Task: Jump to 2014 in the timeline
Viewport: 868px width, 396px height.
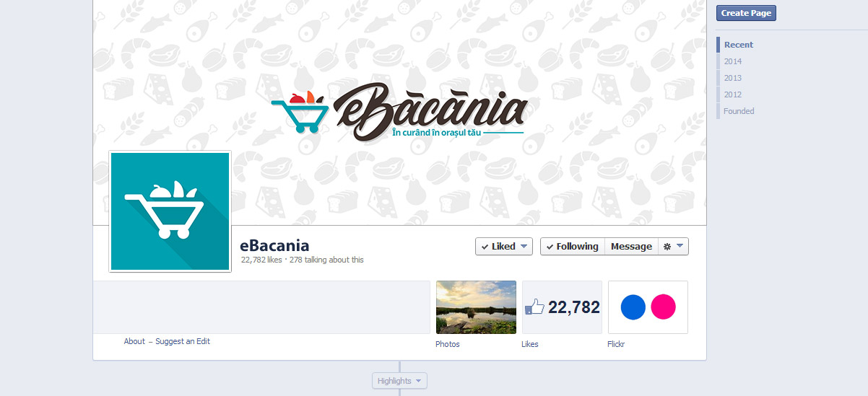Action: 733,61
